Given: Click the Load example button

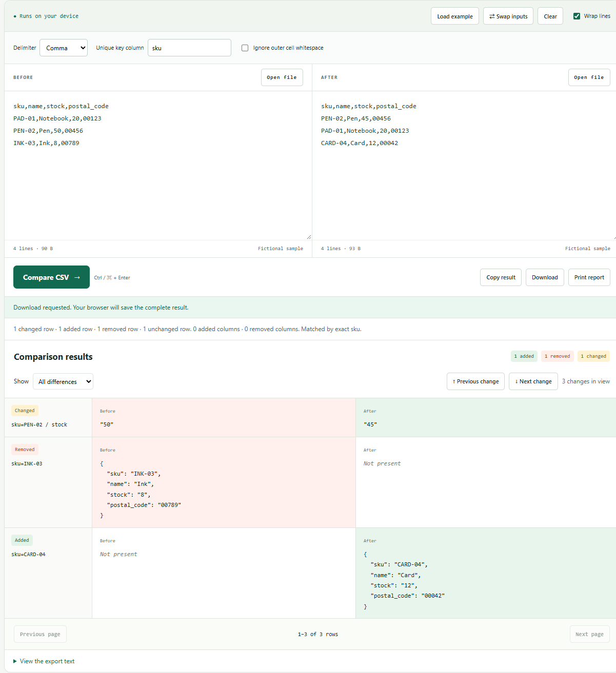Looking at the screenshot, I should pyautogui.click(x=455, y=16).
